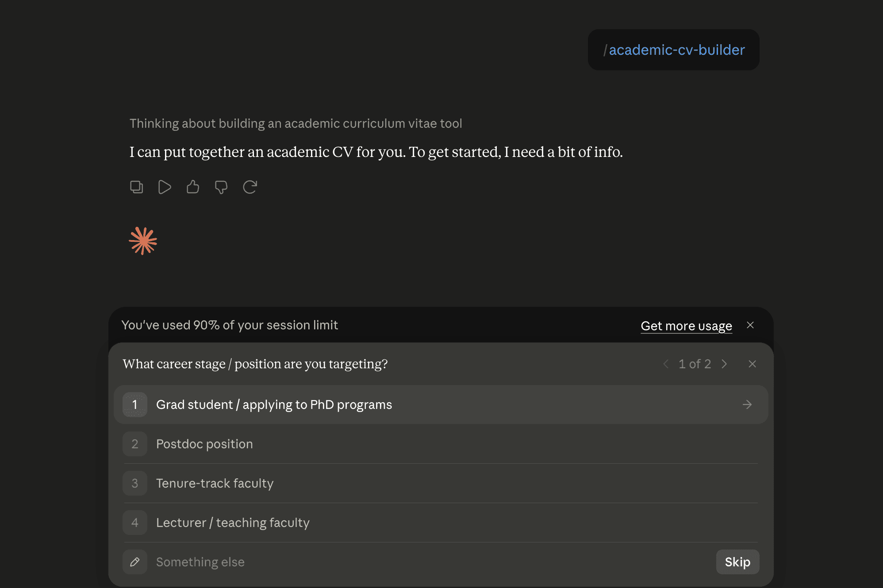The image size is (883, 588).
Task: Click the 'I can put together' response text
Action: pos(376,152)
